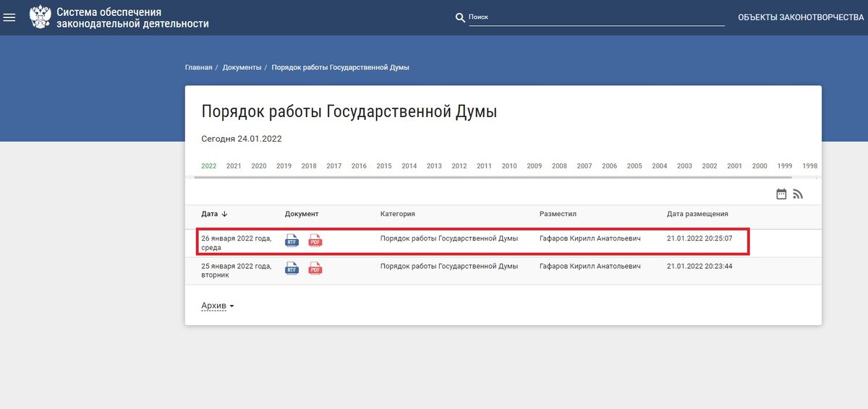The height and width of the screenshot is (409, 868).
Task: Switch to the 2017 year tab
Action: [334, 165]
